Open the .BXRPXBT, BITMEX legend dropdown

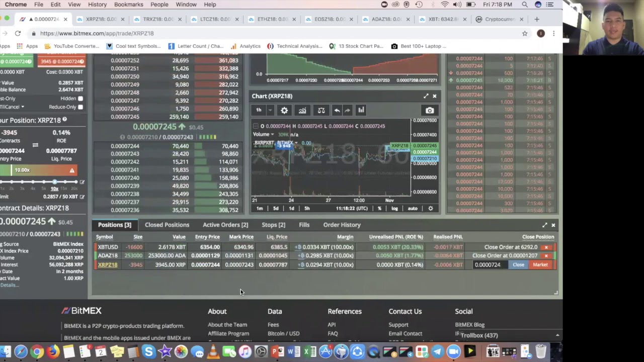296,143
